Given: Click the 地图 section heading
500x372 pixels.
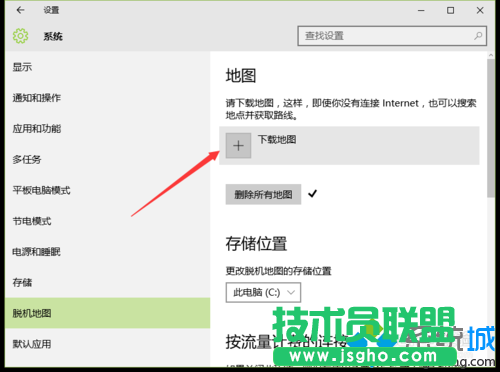Looking at the screenshot, I should (241, 76).
